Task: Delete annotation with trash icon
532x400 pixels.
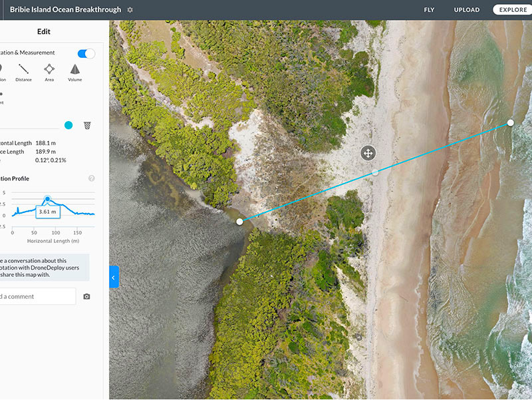Action: point(87,125)
